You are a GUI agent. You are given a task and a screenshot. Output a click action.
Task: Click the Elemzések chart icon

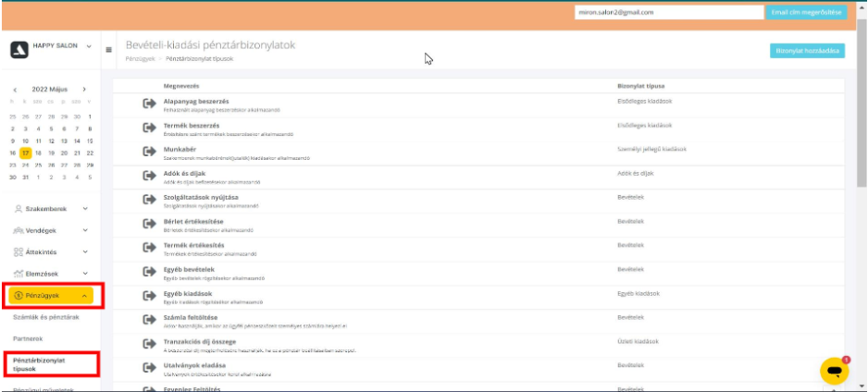pos(18,274)
